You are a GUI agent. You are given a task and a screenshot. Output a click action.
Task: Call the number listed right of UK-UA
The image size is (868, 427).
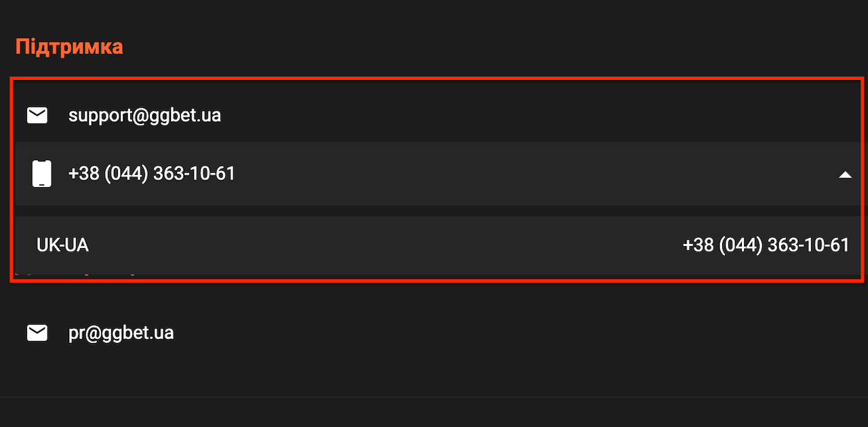pos(766,245)
